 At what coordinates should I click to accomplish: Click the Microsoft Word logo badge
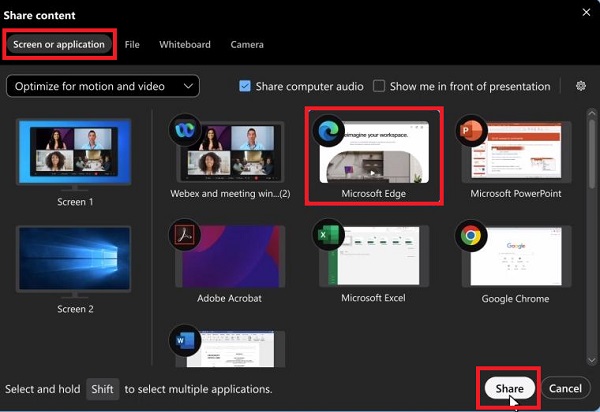tap(185, 340)
